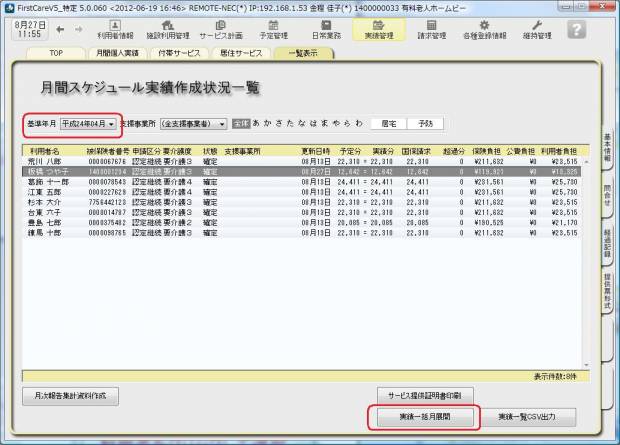Click the 維持管理 wrench icon
The image size is (620, 445).
click(x=537, y=28)
